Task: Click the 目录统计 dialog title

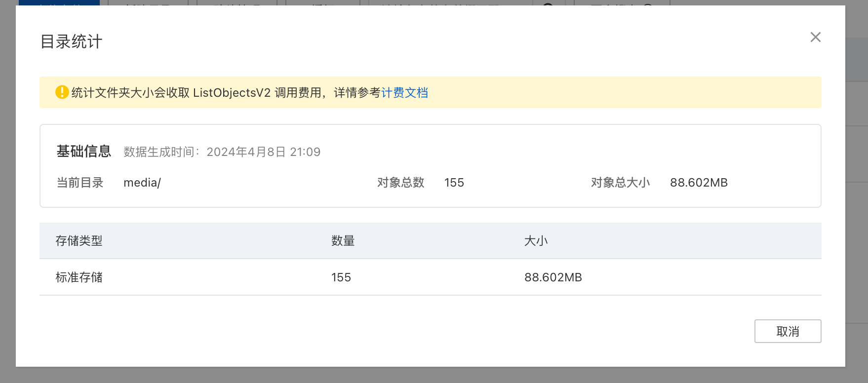Action: pyautogui.click(x=72, y=42)
